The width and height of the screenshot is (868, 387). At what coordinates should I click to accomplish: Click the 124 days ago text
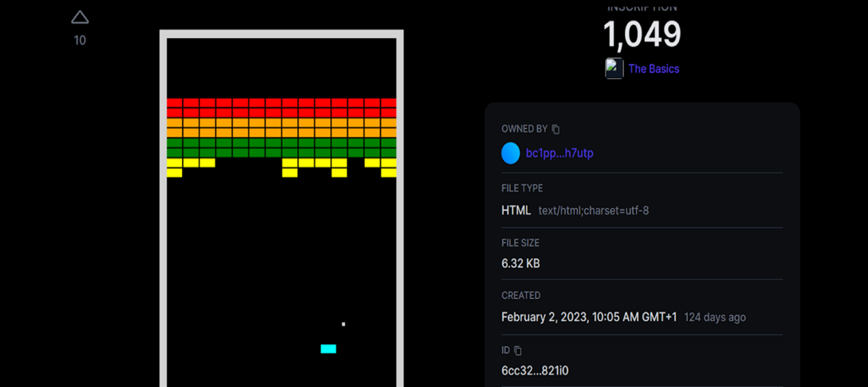point(715,317)
